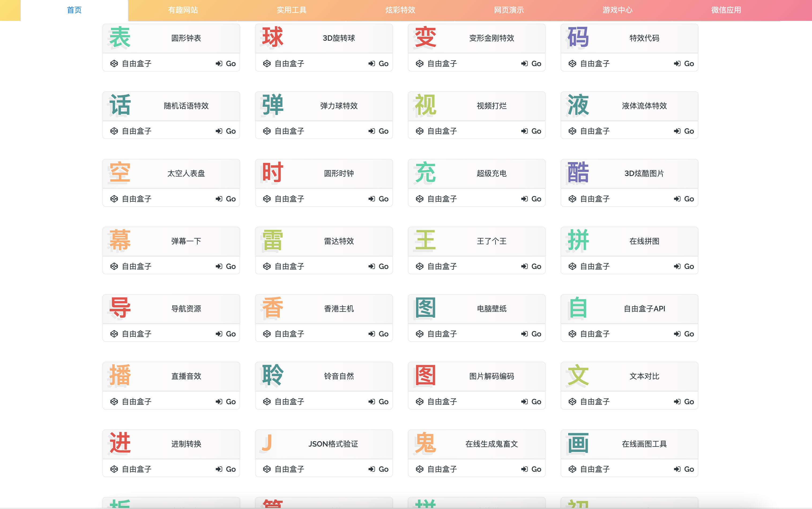The width and height of the screenshot is (812, 509).
Task: Click the codepen icon on 3D旋转球 card
Action: tap(267, 64)
